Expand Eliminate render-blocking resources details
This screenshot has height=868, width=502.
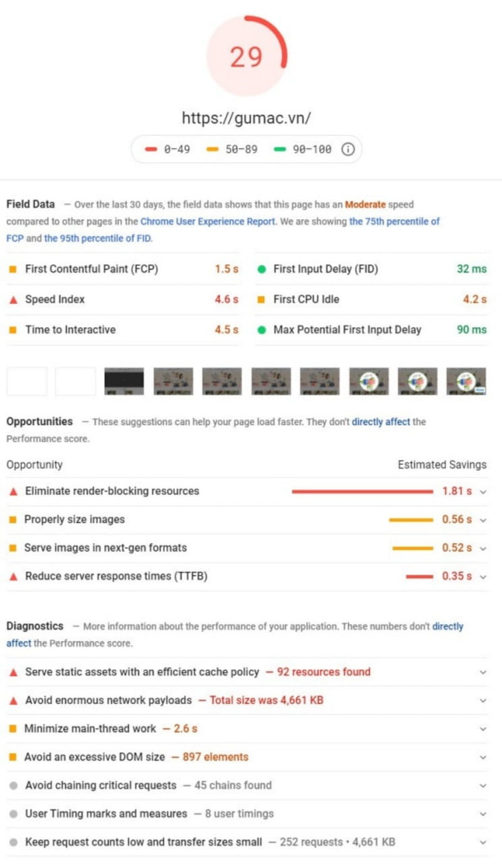[x=483, y=492]
